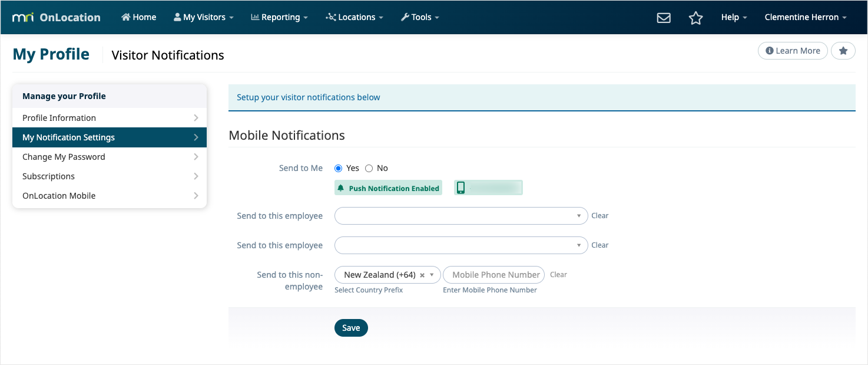Viewport: 868px width, 365px height.
Task: Click the MRI OnLocation logo
Action: [x=57, y=17]
